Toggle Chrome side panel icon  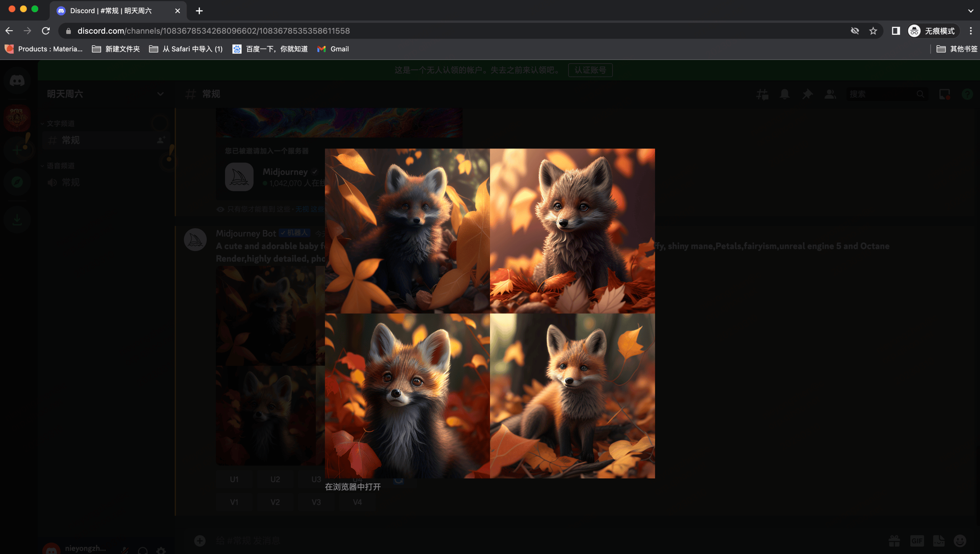point(896,31)
